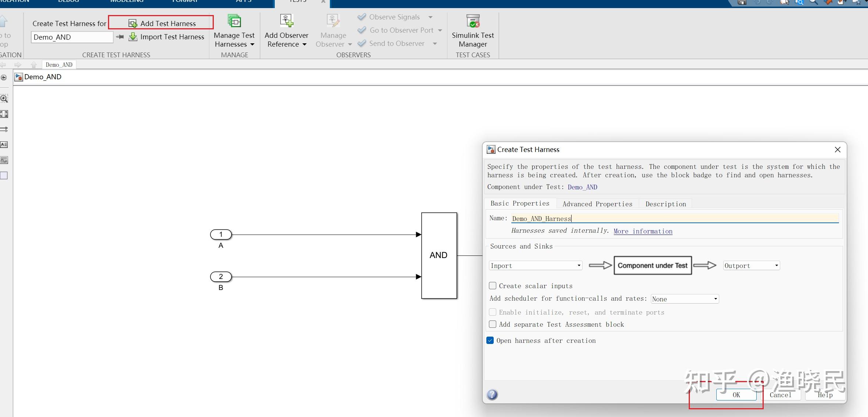Change scheduler dropdown from None
The image size is (868, 417).
click(715, 298)
